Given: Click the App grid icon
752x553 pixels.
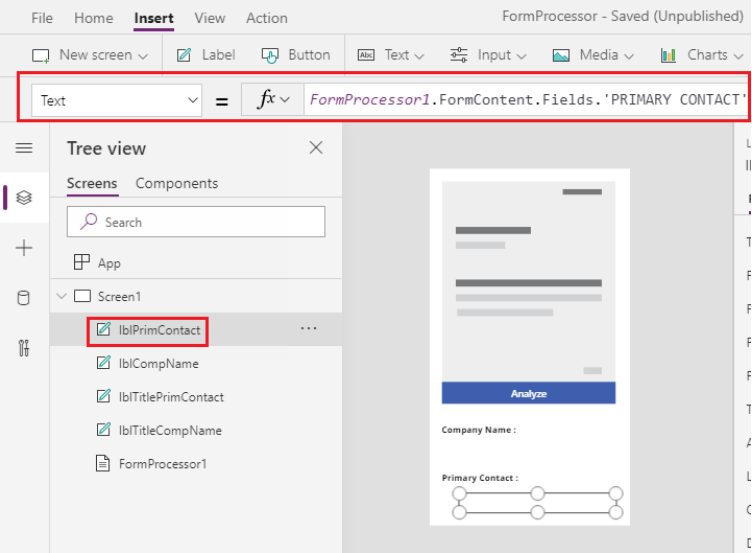Looking at the screenshot, I should coord(82,262).
